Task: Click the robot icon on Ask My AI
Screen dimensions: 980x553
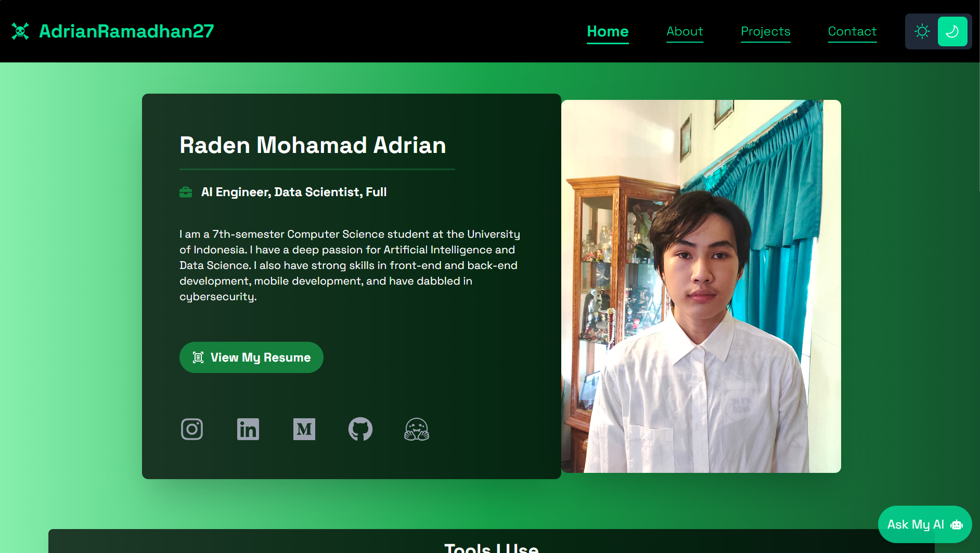Action: tap(958, 524)
